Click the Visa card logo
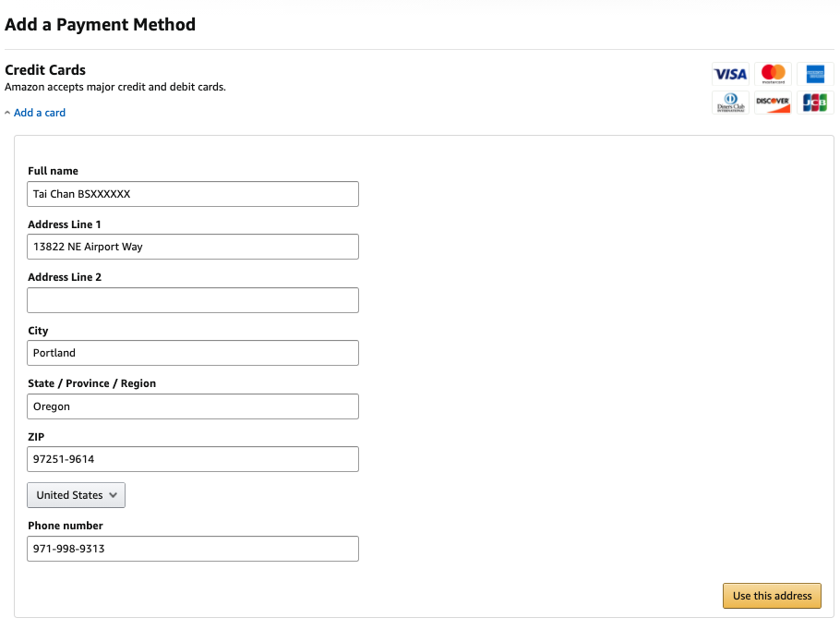Image resolution: width=840 pixels, height=630 pixels. (x=730, y=74)
